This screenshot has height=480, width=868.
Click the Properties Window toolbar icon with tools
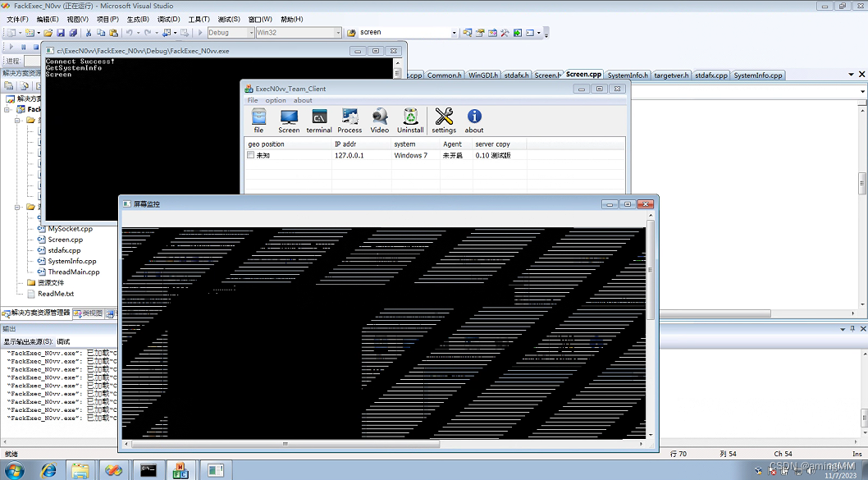click(480, 33)
